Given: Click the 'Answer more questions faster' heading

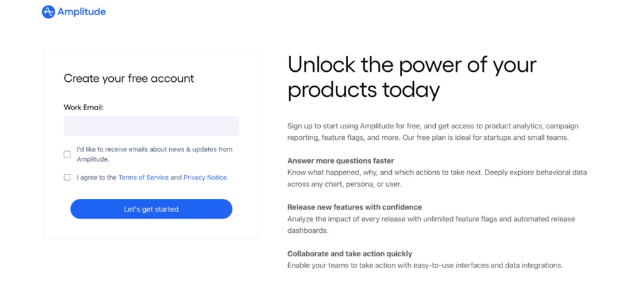Looking at the screenshot, I should click(x=340, y=161).
